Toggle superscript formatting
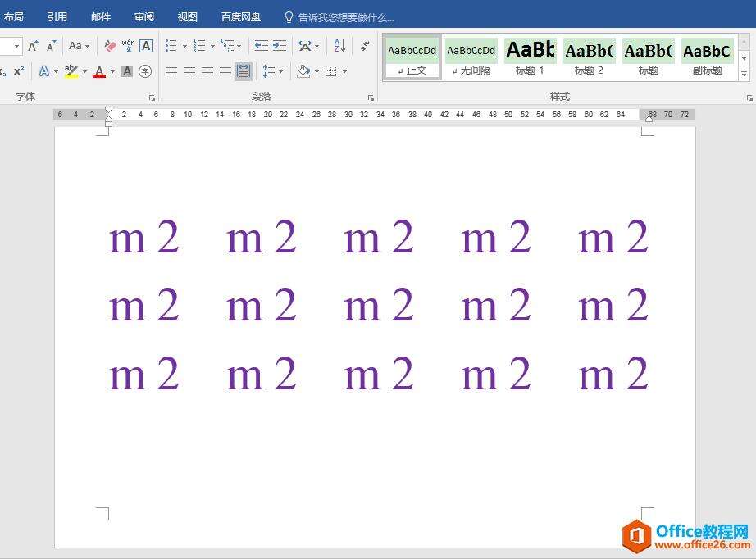This screenshot has width=756, height=559. pyautogui.click(x=18, y=71)
